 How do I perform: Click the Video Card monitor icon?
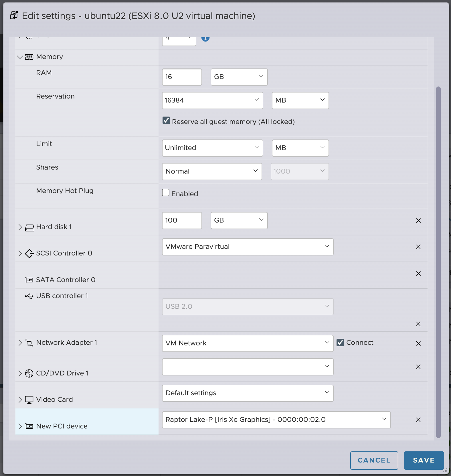(29, 400)
